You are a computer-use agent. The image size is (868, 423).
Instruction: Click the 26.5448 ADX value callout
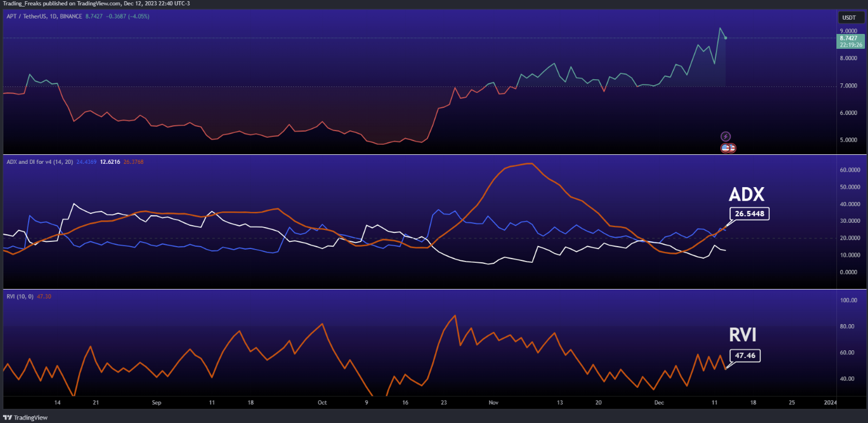point(749,213)
